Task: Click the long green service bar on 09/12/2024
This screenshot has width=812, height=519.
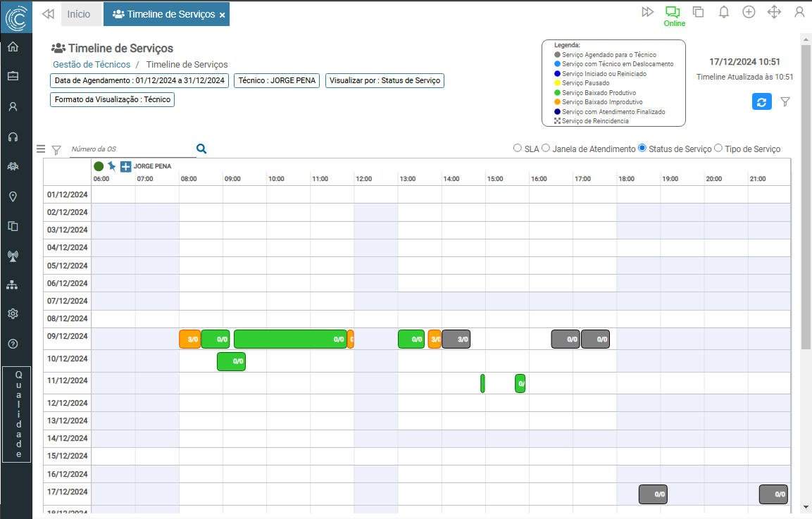Action: coord(289,339)
